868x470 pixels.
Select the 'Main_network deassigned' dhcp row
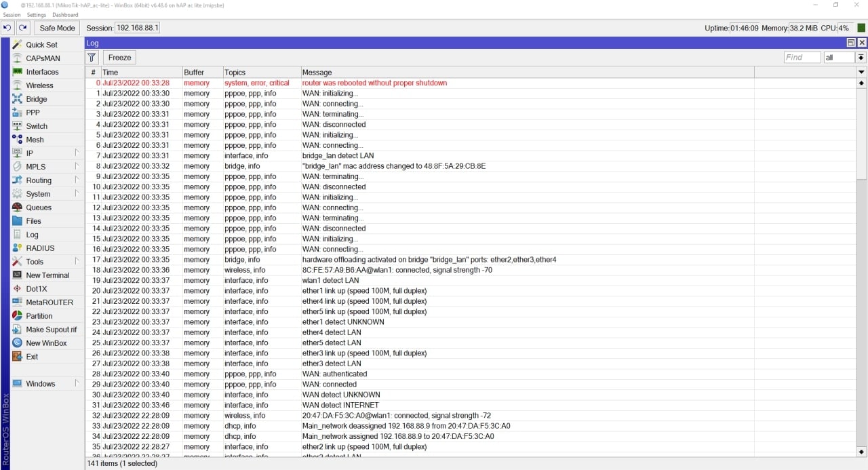471,426
